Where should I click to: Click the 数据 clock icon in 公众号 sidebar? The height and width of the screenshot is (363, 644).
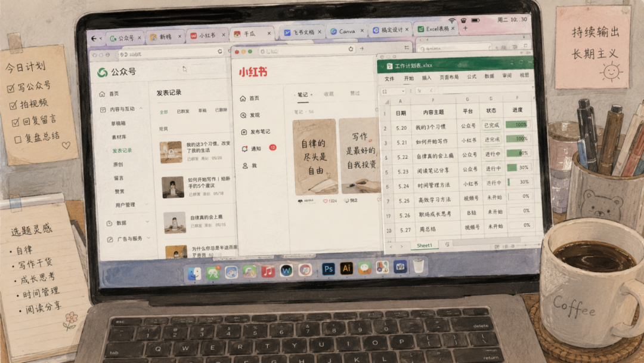click(109, 223)
